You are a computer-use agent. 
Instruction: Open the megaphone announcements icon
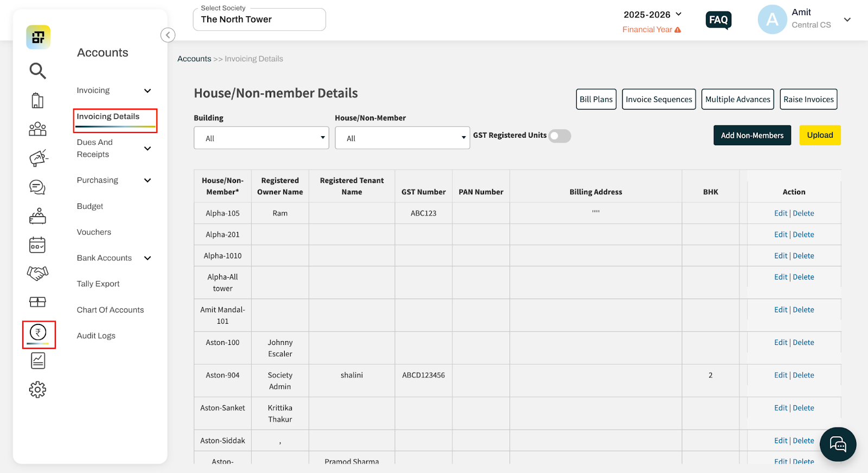coord(38,158)
